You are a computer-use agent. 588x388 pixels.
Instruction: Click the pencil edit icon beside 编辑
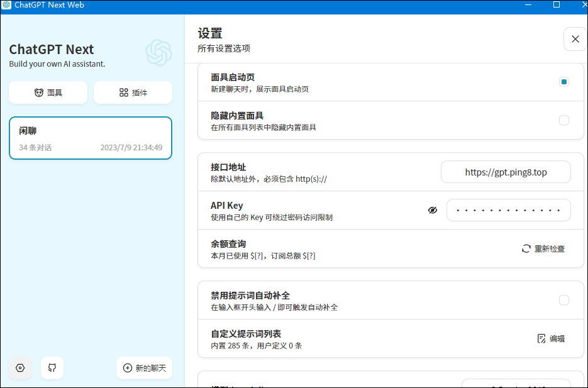click(x=541, y=338)
